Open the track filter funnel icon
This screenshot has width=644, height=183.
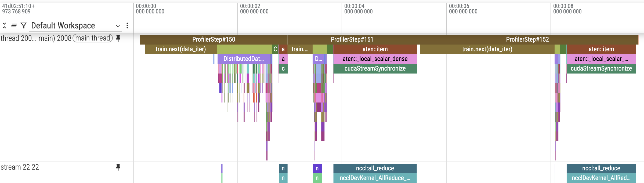coord(24,25)
